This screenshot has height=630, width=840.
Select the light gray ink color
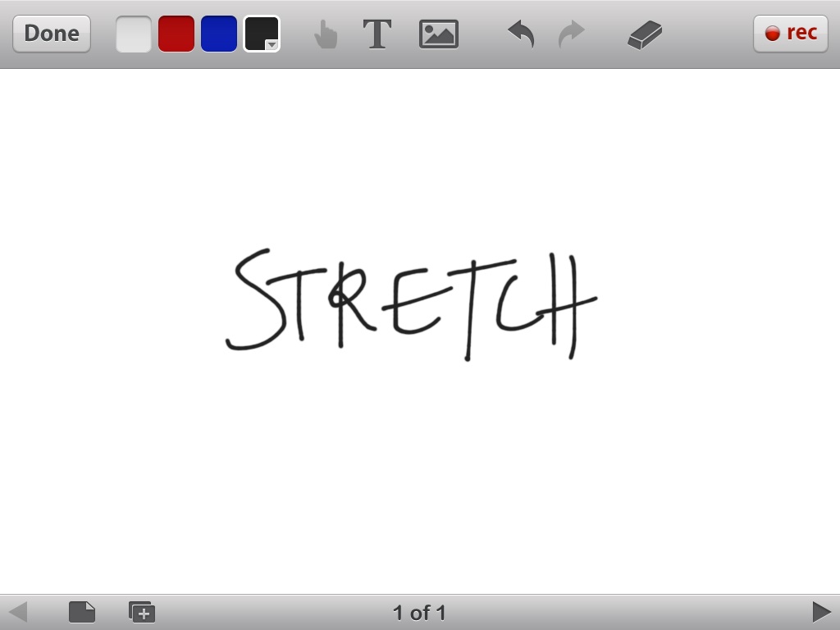(x=134, y=34)
